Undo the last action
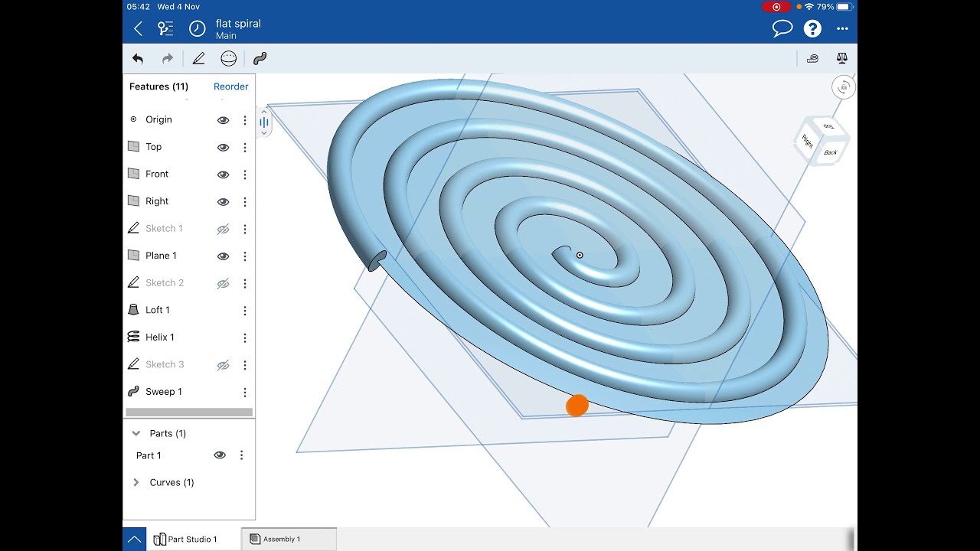980x551 pixels. [138, 58]
